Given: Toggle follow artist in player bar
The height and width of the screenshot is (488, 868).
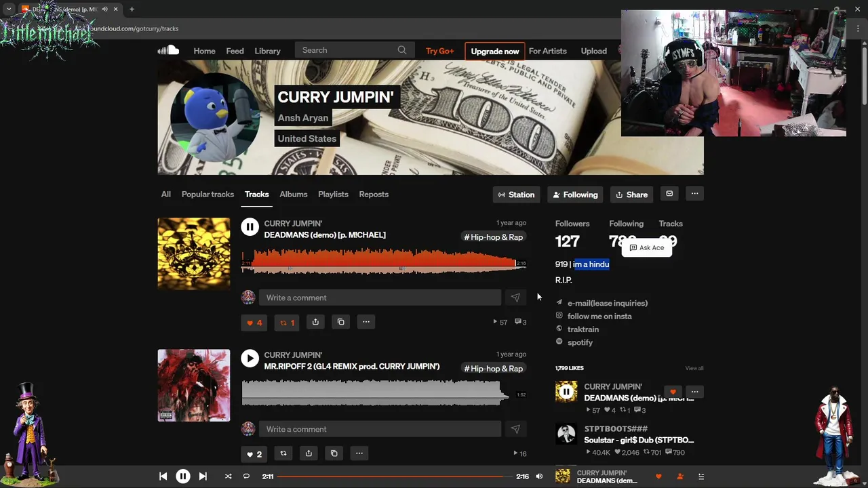Looking at the screenshot, I should [680, 476].
